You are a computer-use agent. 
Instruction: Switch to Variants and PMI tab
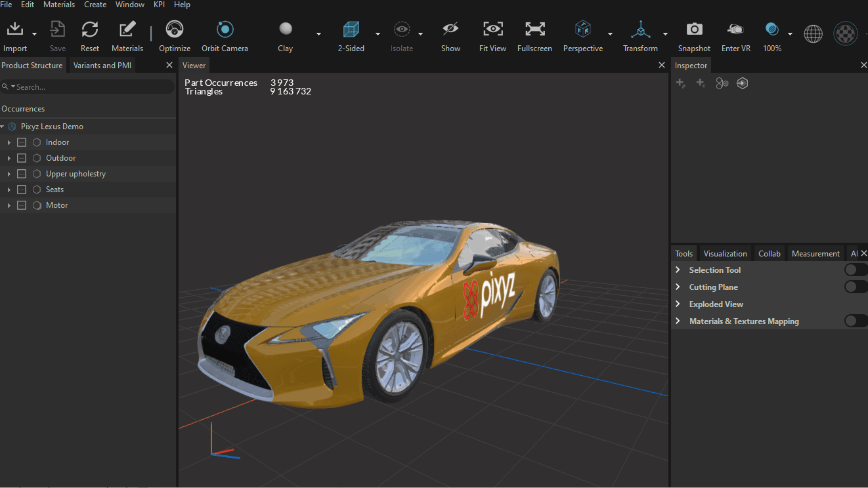coord(102,66)
